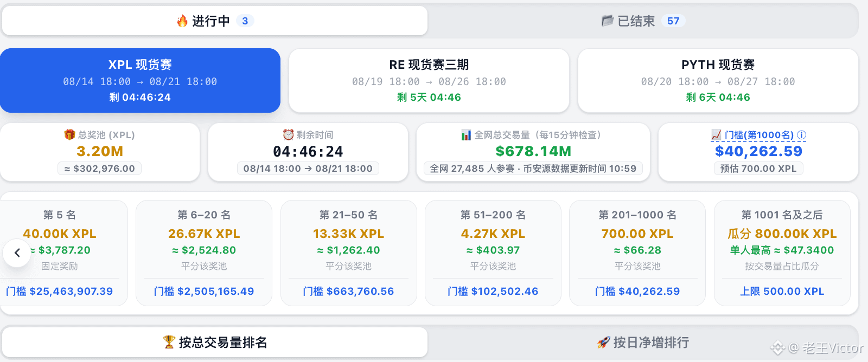The image size is (868, 362).
Task: Switch to the 进行中 tab
Action: coord(215,21)
